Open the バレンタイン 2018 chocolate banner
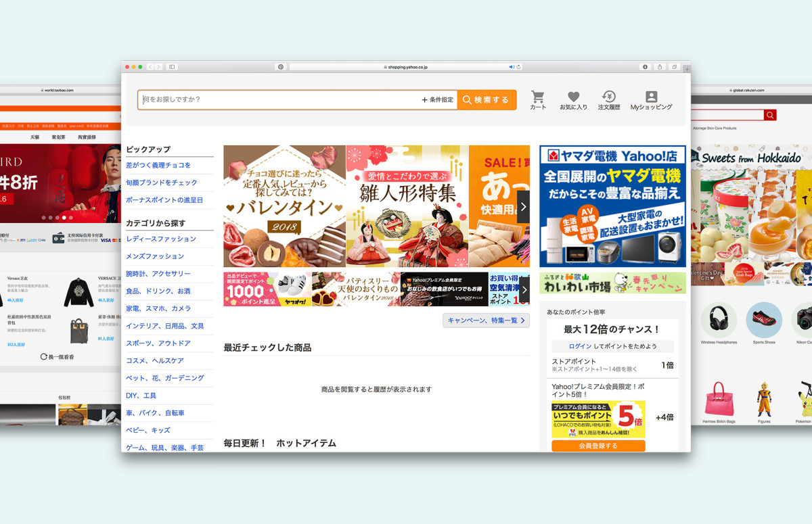The height and width of the screenshot is (524, 812). pyautogui.click(x=285, y=206)
